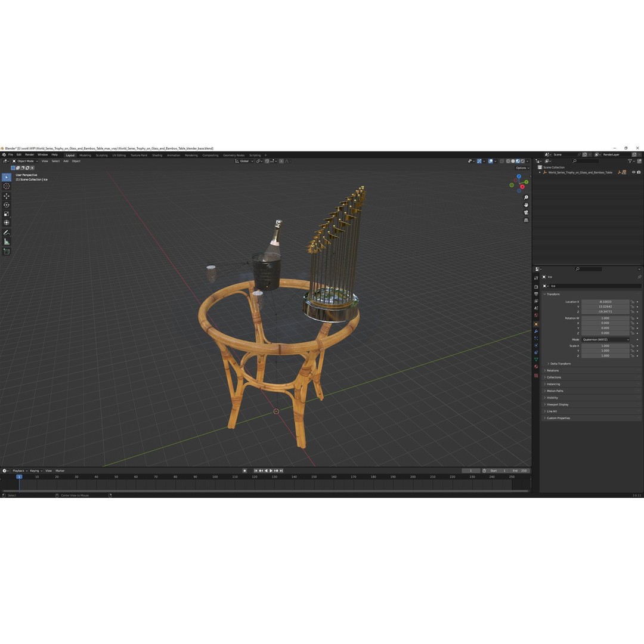
Task: Select rendered viewport shading sphere
Action: [x=523, y=162]
